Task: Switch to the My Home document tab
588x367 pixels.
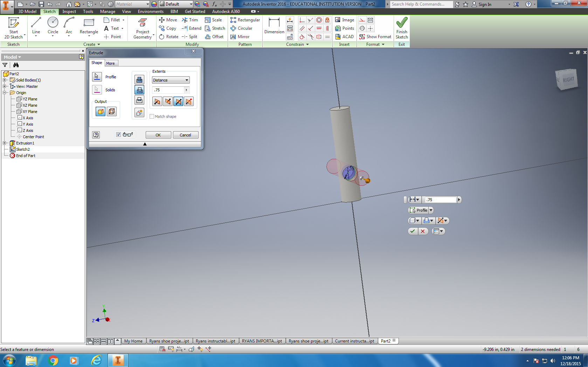Action: [x=133, y=341]
